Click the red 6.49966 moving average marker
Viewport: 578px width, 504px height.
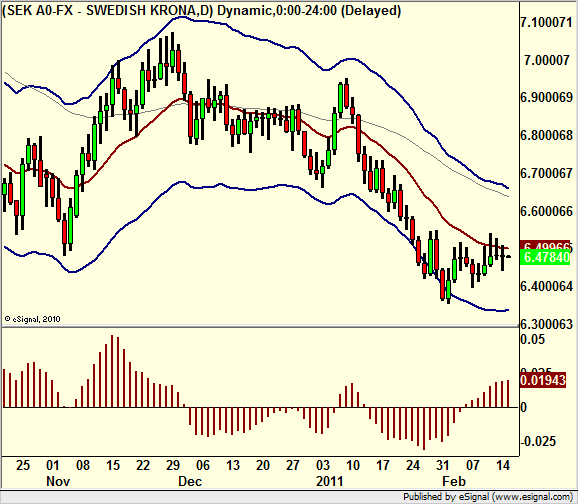pos(545,245)
